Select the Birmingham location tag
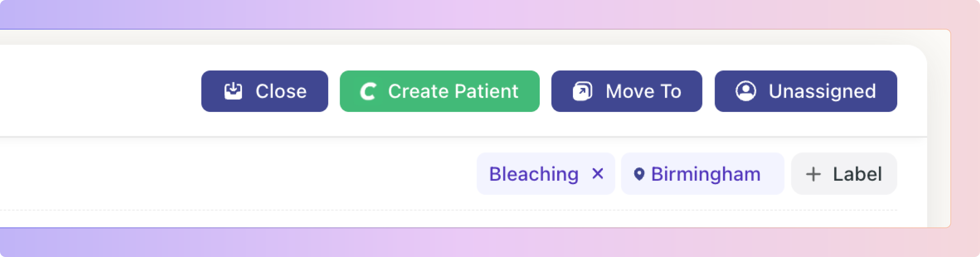The height and width of the screenshot is (257, 980). [702, 174]
